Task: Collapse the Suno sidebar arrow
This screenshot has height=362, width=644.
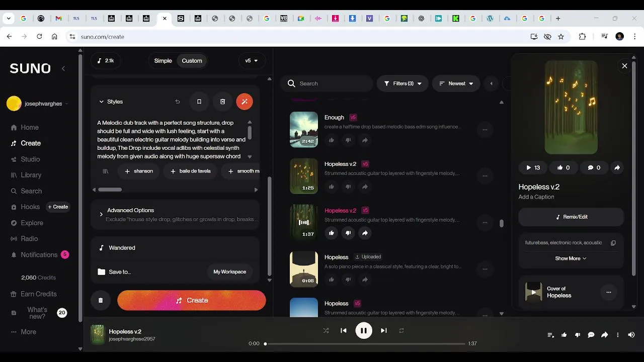Action: coord(63,68)
